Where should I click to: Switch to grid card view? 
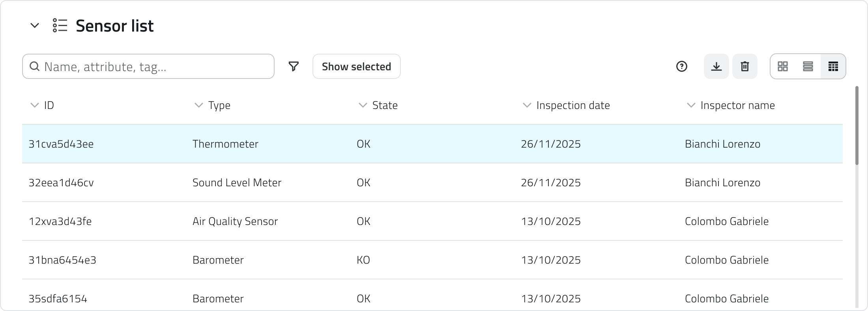pos(783,66)
